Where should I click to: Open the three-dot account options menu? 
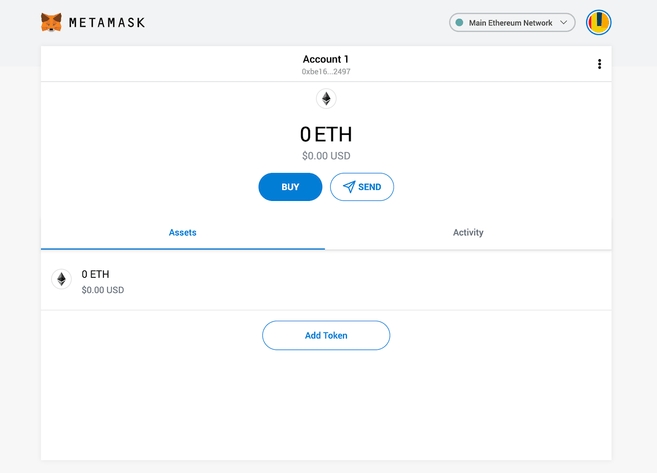[599, 64]
